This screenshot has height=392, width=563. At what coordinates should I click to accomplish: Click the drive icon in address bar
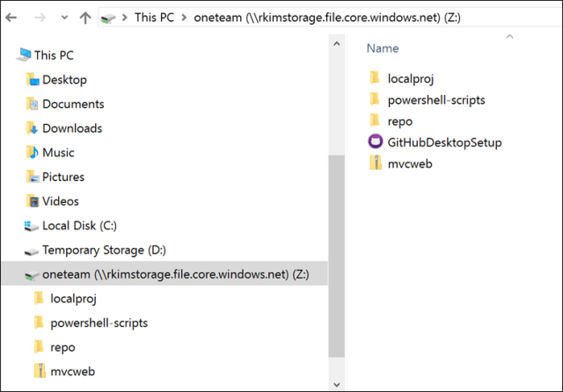[108, 18]
